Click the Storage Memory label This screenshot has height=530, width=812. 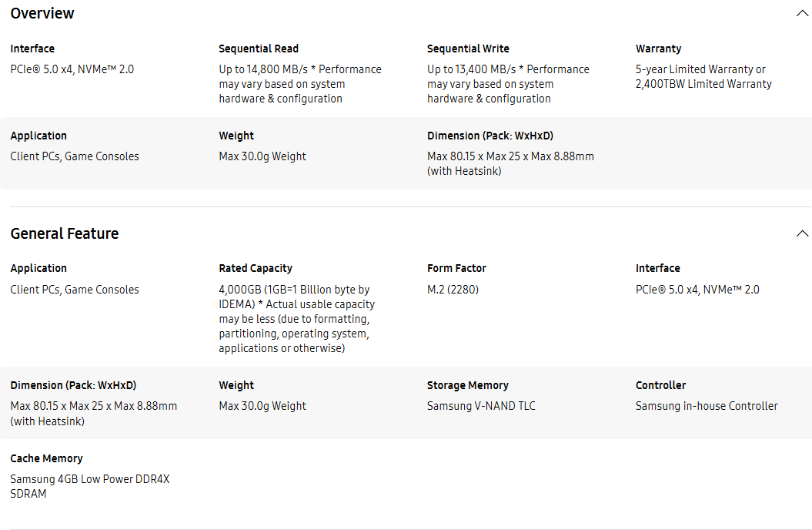pos(468,385)
